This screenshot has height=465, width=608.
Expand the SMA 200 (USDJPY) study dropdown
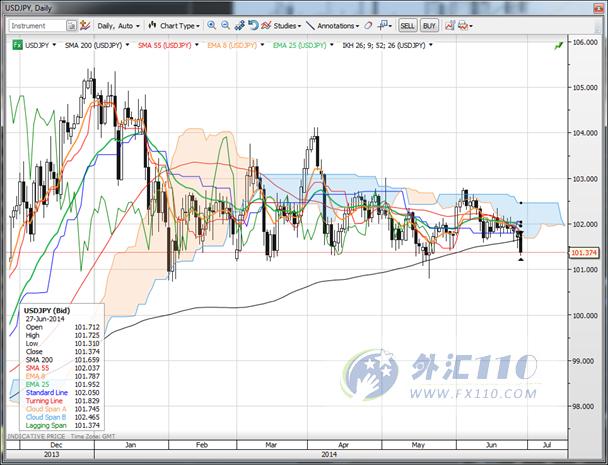(x=127, y=45)
